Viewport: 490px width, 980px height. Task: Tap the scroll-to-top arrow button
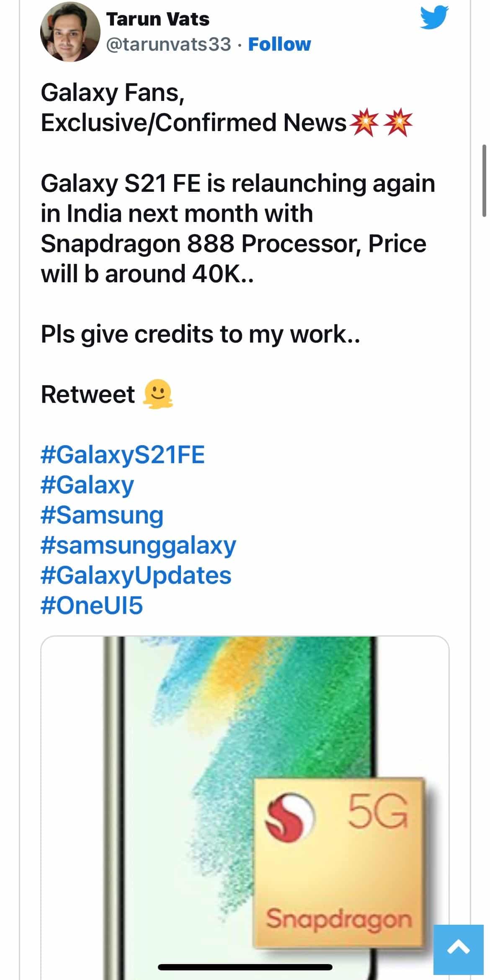(x=459, y=949)
